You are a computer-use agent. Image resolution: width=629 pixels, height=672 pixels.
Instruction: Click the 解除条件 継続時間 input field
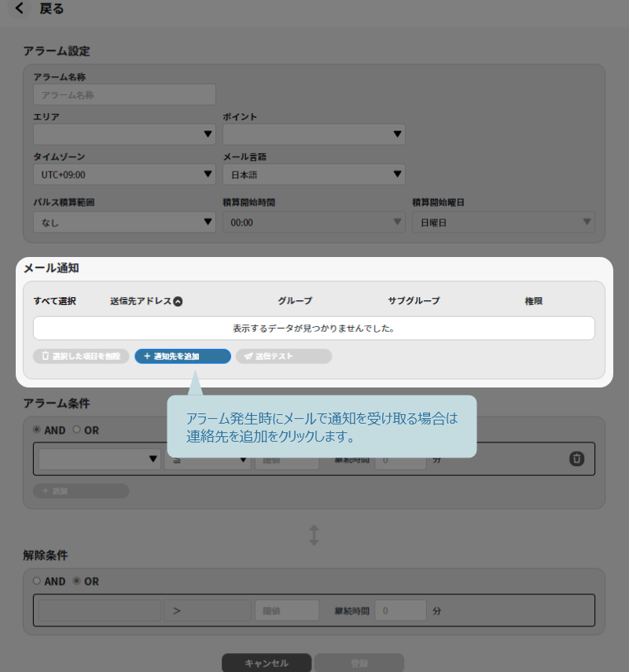pyautogui.click(x=400, y=611)
